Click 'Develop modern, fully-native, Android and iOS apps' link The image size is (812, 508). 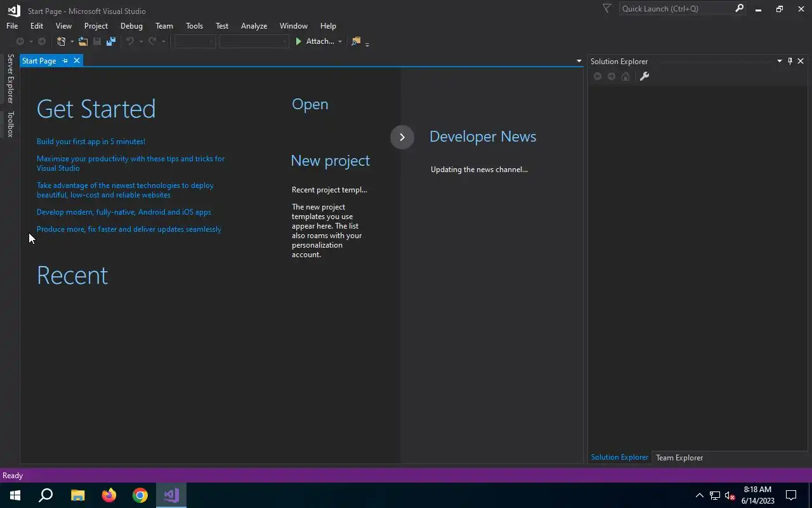[x=124, y=212]
